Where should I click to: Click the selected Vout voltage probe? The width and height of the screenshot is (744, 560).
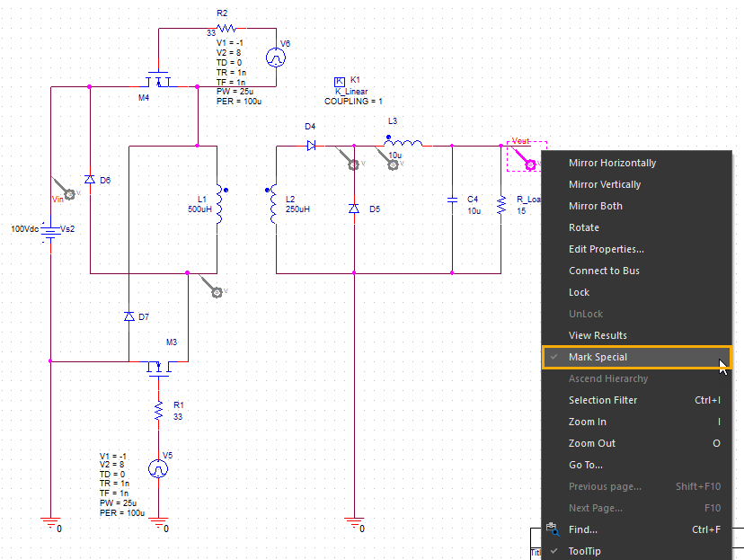point(529,164)
